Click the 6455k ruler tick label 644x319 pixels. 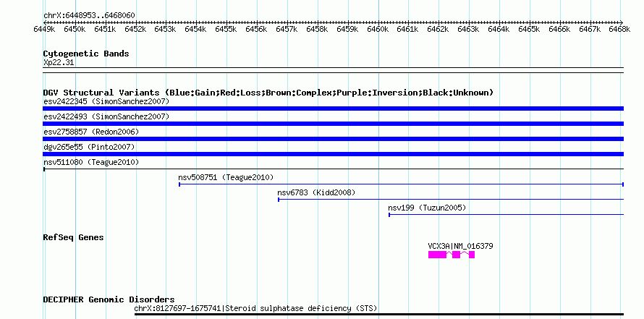[x=226, y=29]
